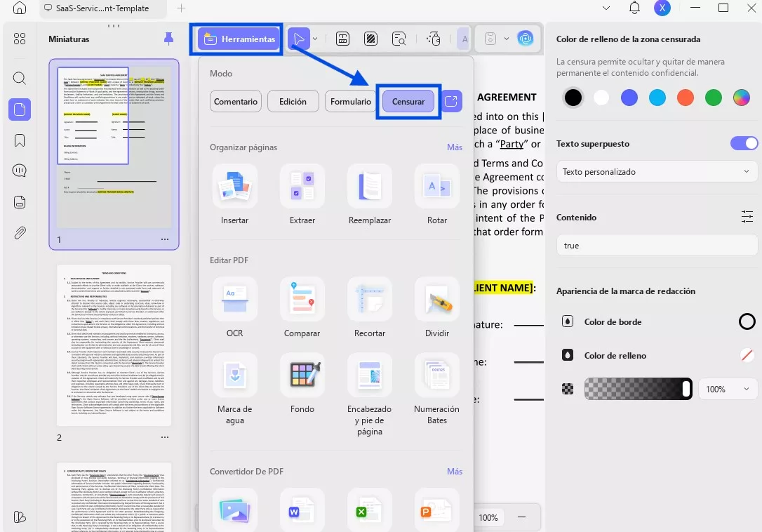Image resolution: width=762 pixels, height=532 pixels.
Task: Click the AI assistant toolbar icon
Action: click(x=526, y=39)
